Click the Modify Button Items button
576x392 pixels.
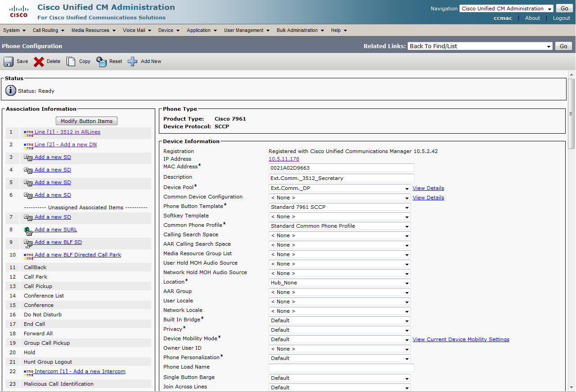tap(87, 121)
